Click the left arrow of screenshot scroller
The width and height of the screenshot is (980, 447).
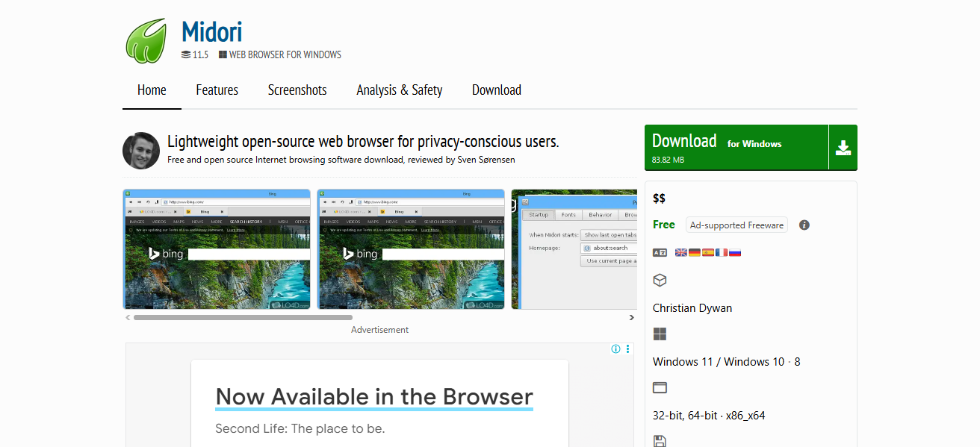point(128,317)
